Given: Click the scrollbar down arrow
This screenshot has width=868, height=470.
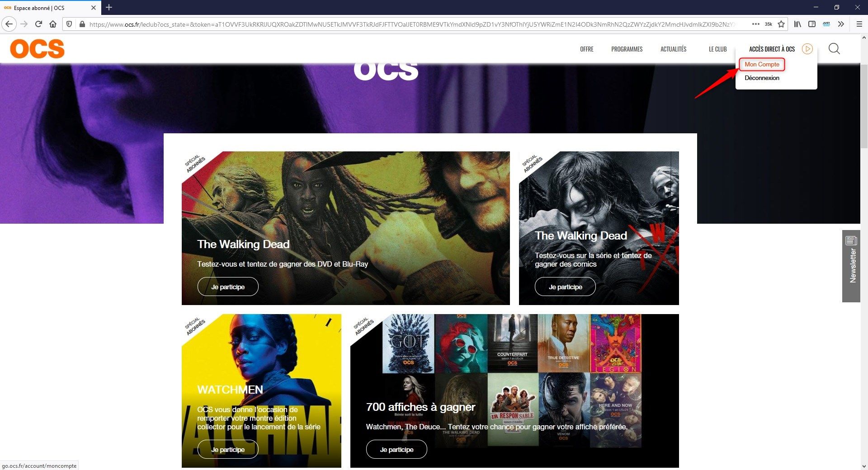Looking at the screenshot, I should [864, 466].
